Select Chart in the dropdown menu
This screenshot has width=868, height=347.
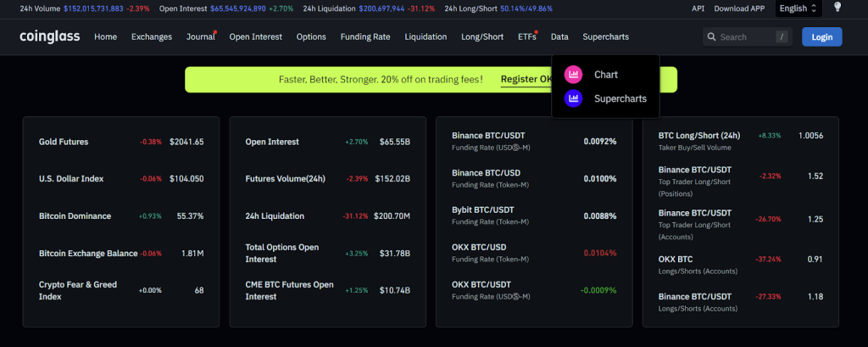[x=605, y=75]
